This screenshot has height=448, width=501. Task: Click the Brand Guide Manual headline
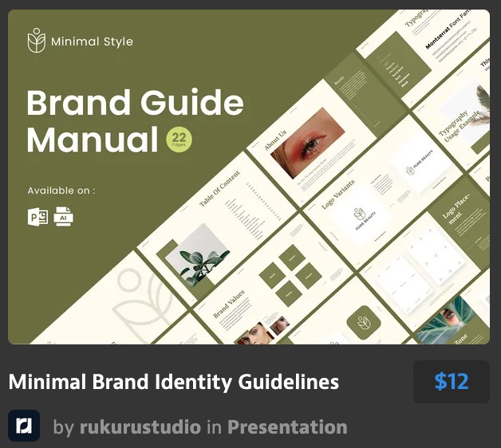coord(134,120)
